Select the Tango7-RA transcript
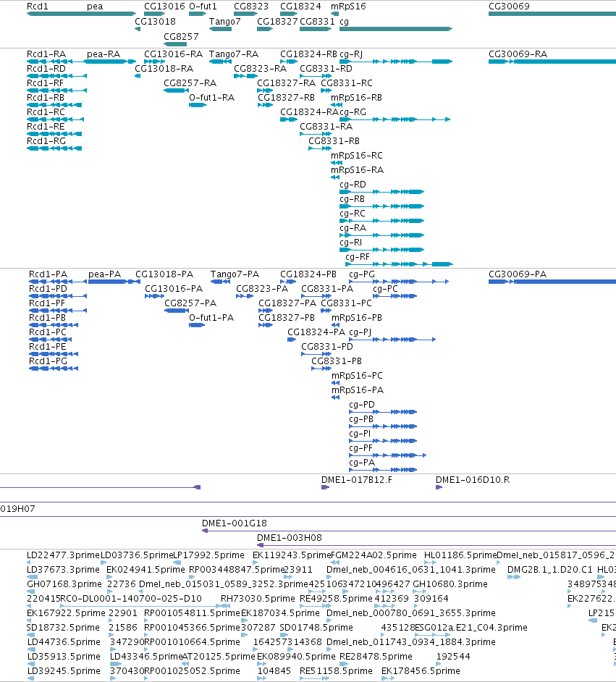The image size is (616, 682). click(x=234, y=54)
